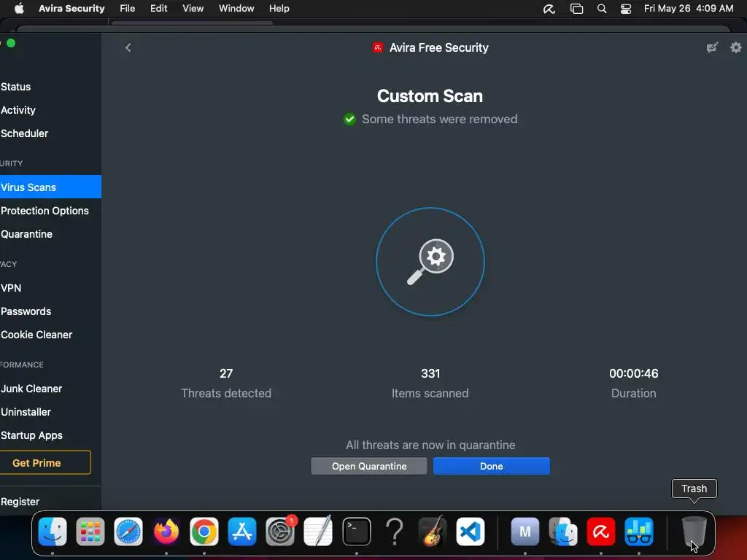747x560 pixels.
Task: Select Virus Scans in sidebar
Action: [50, 187]
